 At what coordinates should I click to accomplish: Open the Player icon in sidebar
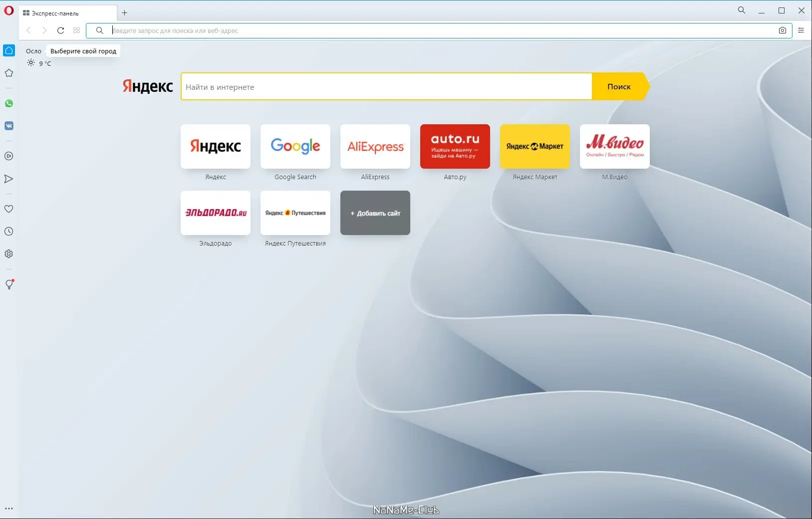coord(9,156)
